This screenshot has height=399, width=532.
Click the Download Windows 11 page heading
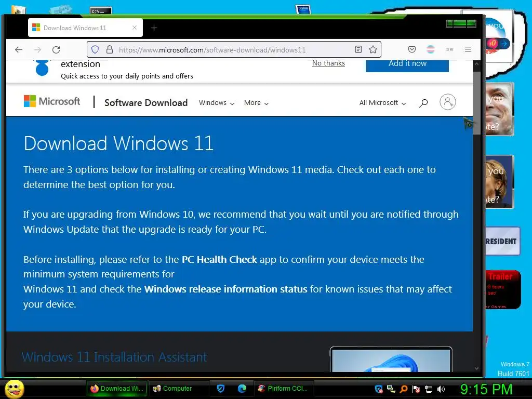point(118,143)
